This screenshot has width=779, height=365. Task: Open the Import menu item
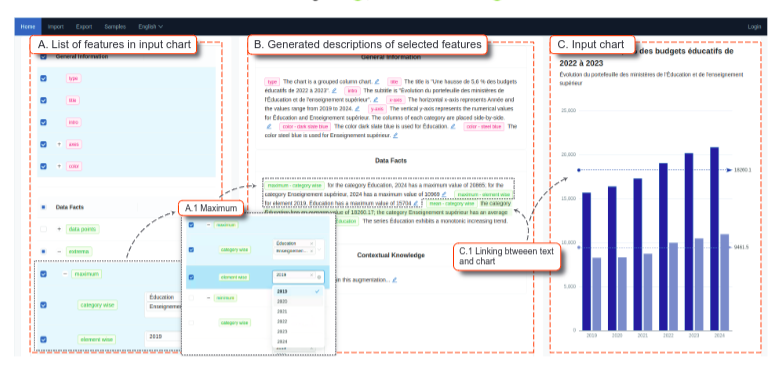click(x=56, y=27)
